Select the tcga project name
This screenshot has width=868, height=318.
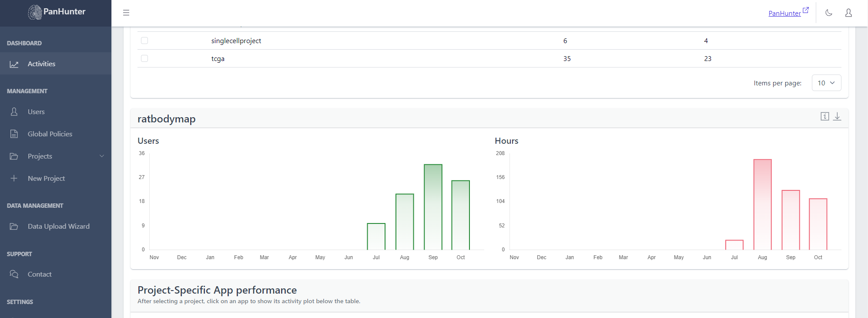(x=218, y=58)
